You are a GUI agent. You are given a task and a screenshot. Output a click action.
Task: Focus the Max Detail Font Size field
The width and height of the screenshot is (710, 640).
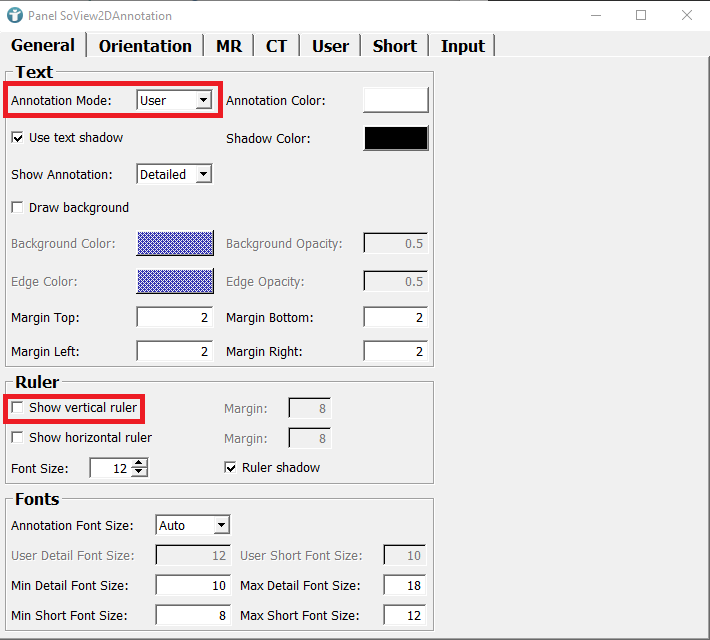pyautogui.click(x=402, y=586)
